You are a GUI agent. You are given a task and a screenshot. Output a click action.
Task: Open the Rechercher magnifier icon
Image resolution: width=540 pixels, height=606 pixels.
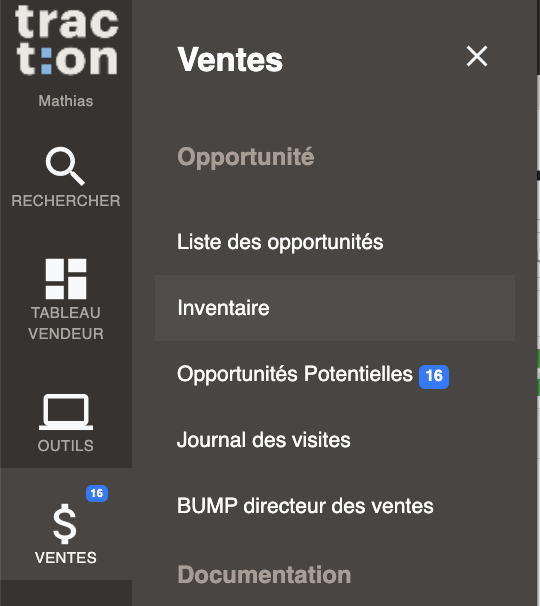tap(65, 166)
